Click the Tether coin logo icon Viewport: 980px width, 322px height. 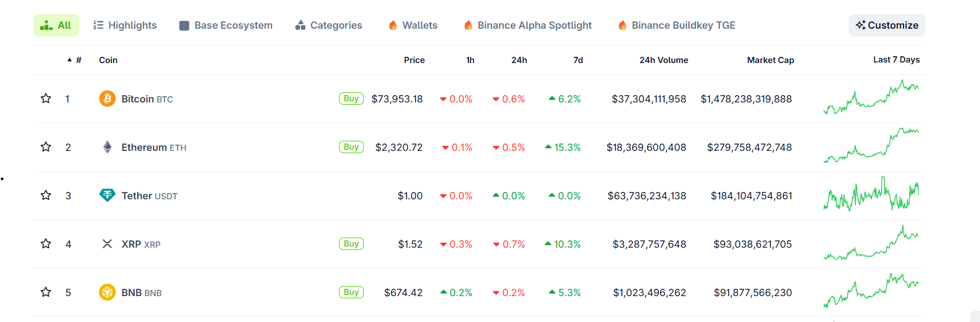pyautogui.click(x=107, y=195)
